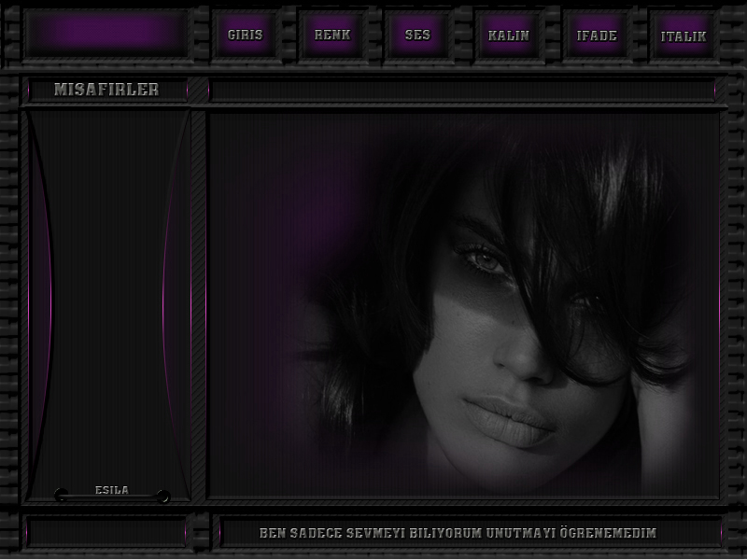Enable KALIN bold text
The height and width of the screenshot is (560, 747).
[x=508, y=35]
